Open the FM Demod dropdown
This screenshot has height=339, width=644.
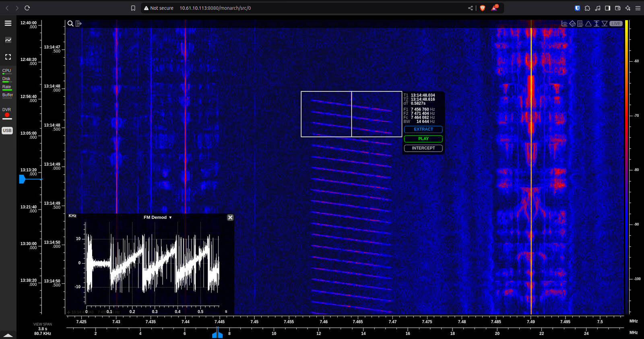(x=158, y=218)
